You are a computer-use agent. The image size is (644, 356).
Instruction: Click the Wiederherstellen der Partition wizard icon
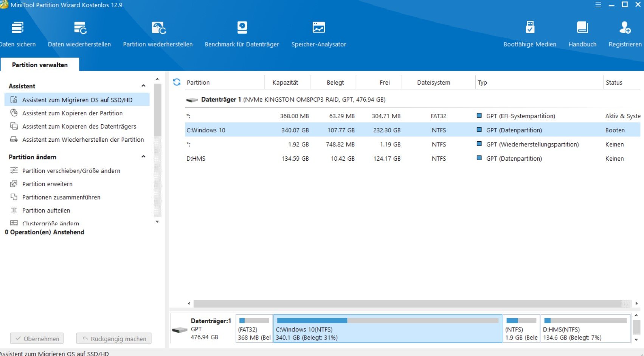click(x=14, y=139)
